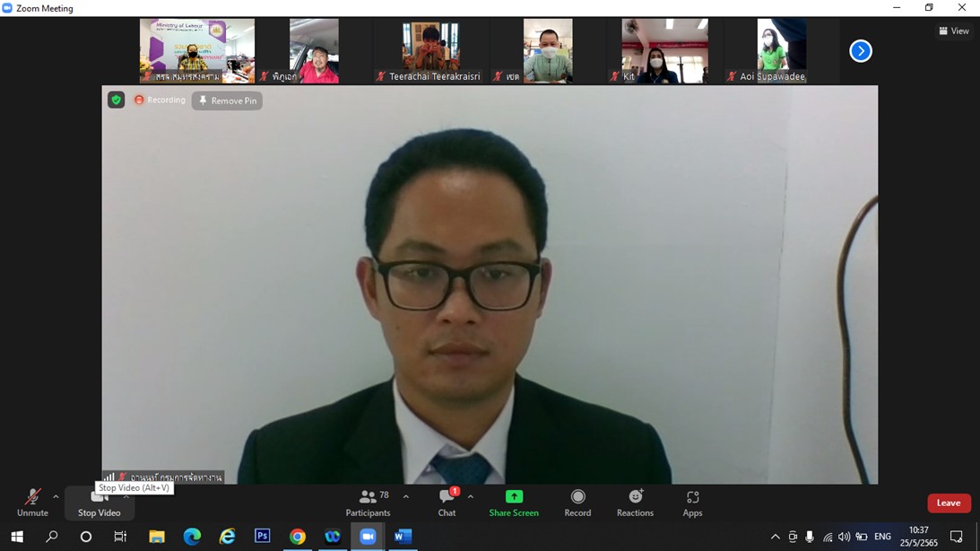The height and width of the screenshot is (551, 980).
Task: Toggle Stop Video camera button
Action: 99,503
